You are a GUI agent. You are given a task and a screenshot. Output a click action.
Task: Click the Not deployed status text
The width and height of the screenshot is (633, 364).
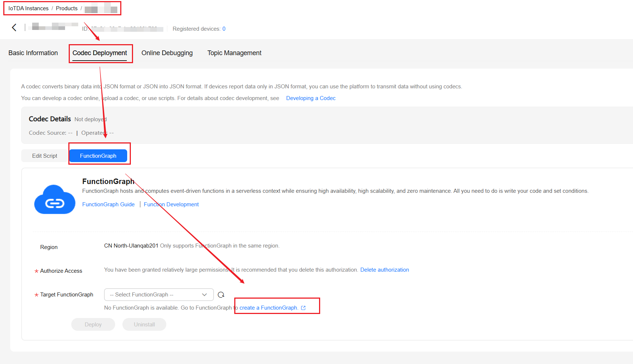[x=91, y=119]
